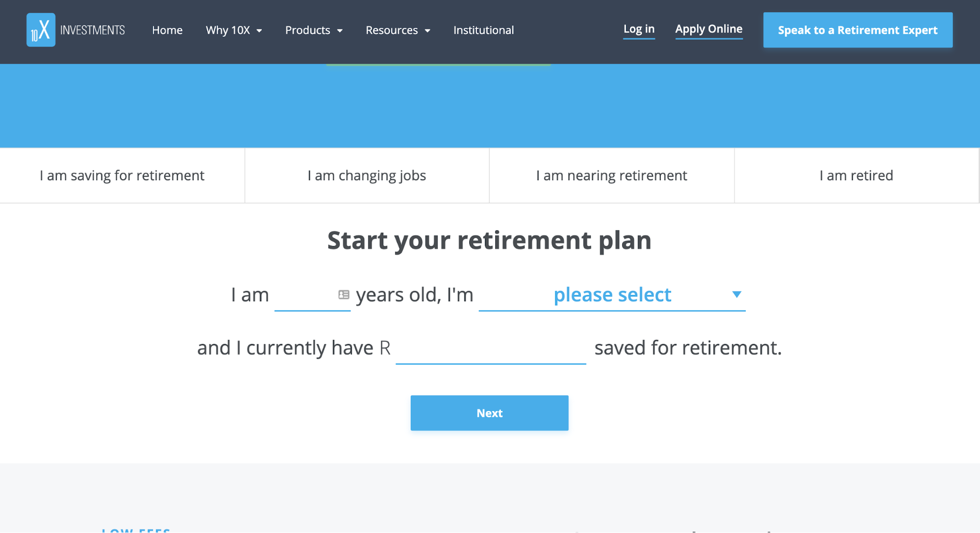The image size is (980, 533).
Task: Click the Next button
Action: 489,413
